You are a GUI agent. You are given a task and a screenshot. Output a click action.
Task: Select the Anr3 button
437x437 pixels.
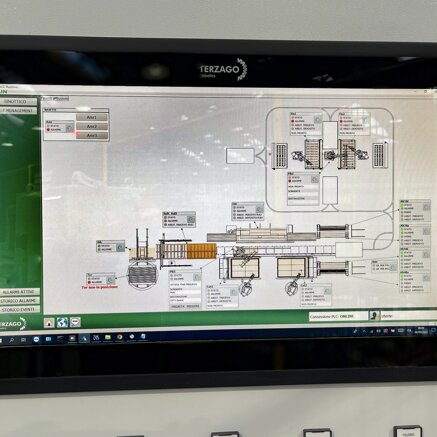(x=92, y=135)
